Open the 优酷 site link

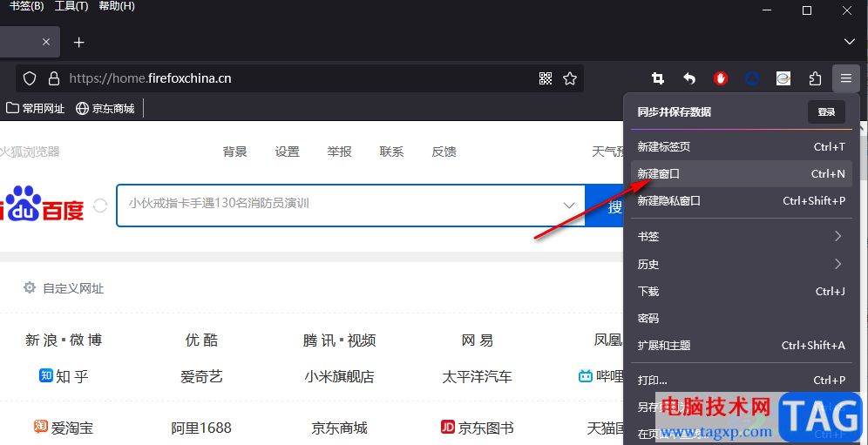point(201,340)
